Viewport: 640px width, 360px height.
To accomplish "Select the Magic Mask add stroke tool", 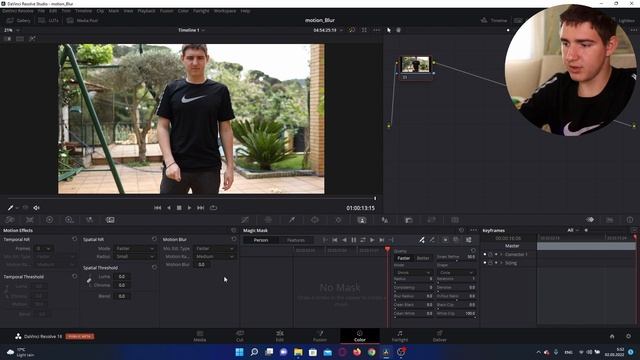I will click(x=422, y=240).
